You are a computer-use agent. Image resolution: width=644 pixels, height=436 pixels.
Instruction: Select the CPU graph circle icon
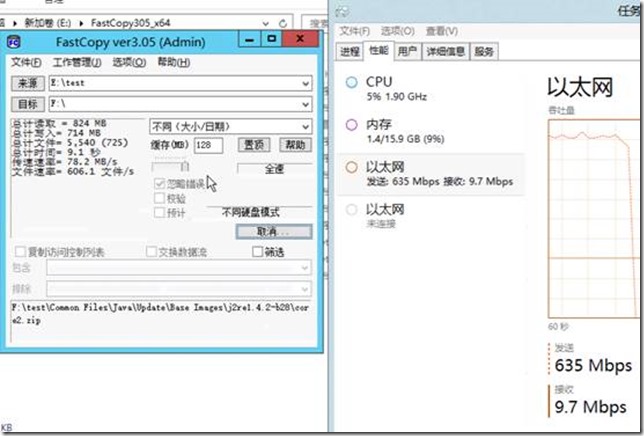(352, 82)
